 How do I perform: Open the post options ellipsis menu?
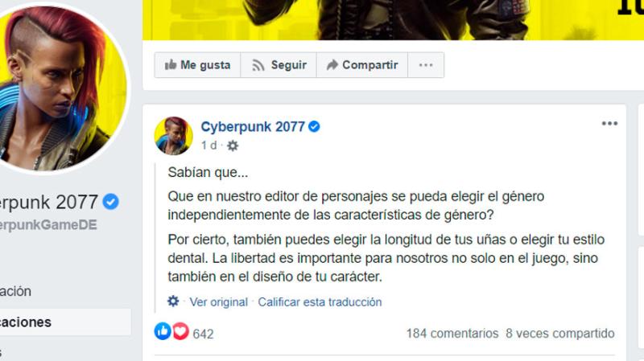(x=609, y=124)
